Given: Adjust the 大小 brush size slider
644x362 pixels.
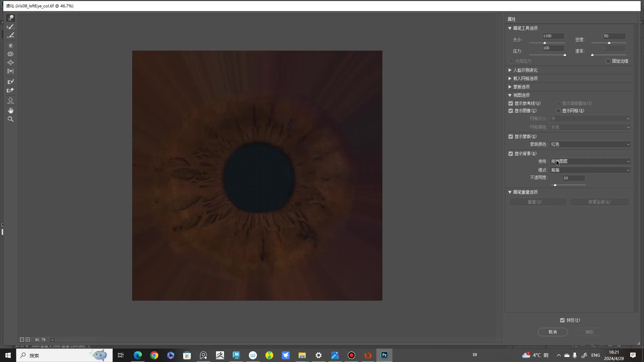Looking at the screenshot, I should pos(545,43).
